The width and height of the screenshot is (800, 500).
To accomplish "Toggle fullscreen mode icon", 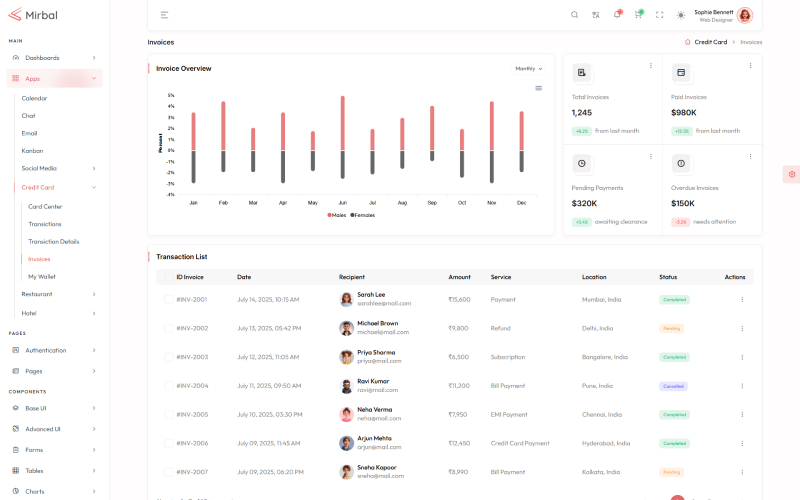I will click(659, 15).
